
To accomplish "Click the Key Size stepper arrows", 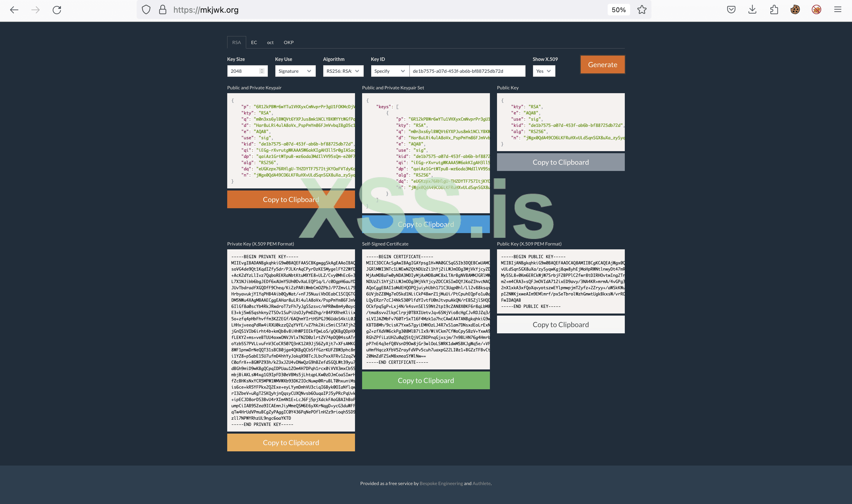I will click(x=262, y=71).
